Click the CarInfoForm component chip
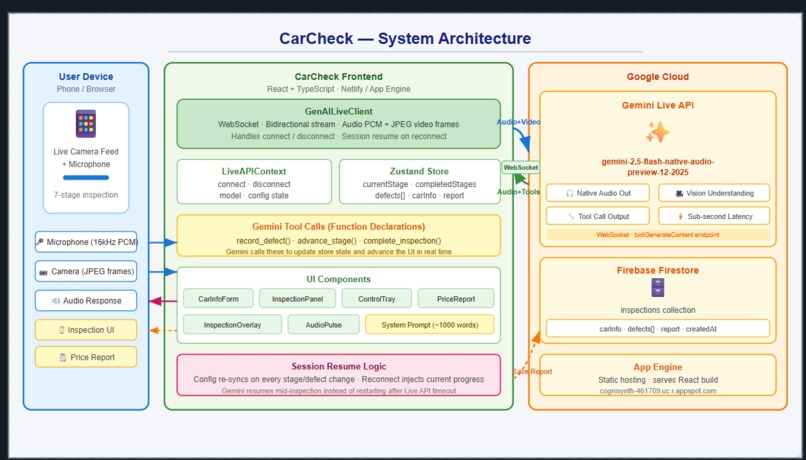 point(218,299)
